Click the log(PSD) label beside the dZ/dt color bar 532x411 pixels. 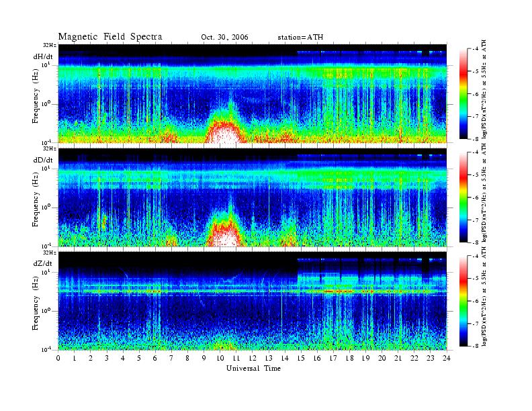click(484, 297)
